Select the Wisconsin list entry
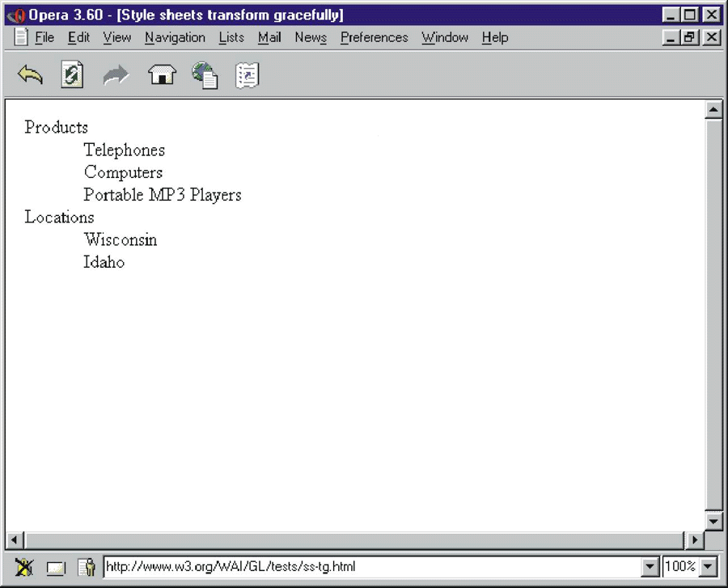The width and height of the screenshot is (728, 588). [x=121, y=239]
